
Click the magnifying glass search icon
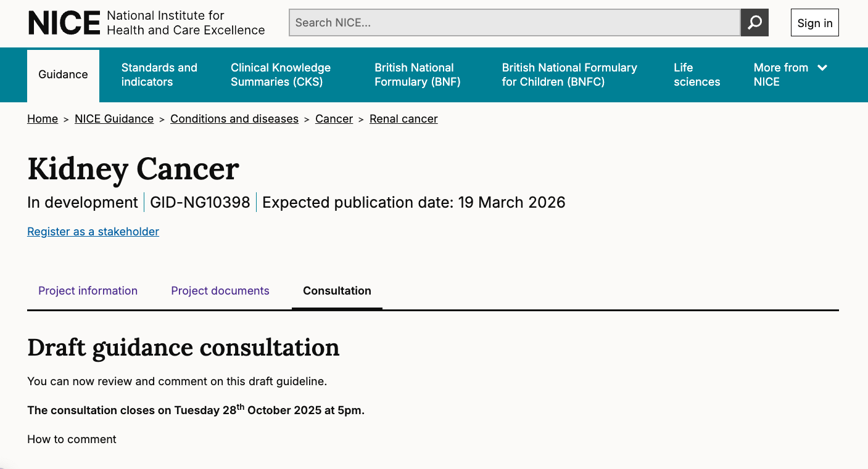(754, 23)
